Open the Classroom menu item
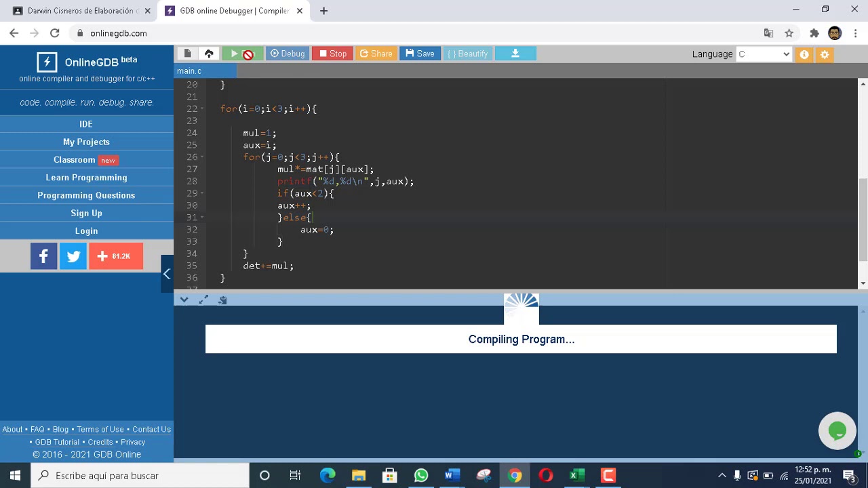The image size is (868, 488). coord(86,160)
